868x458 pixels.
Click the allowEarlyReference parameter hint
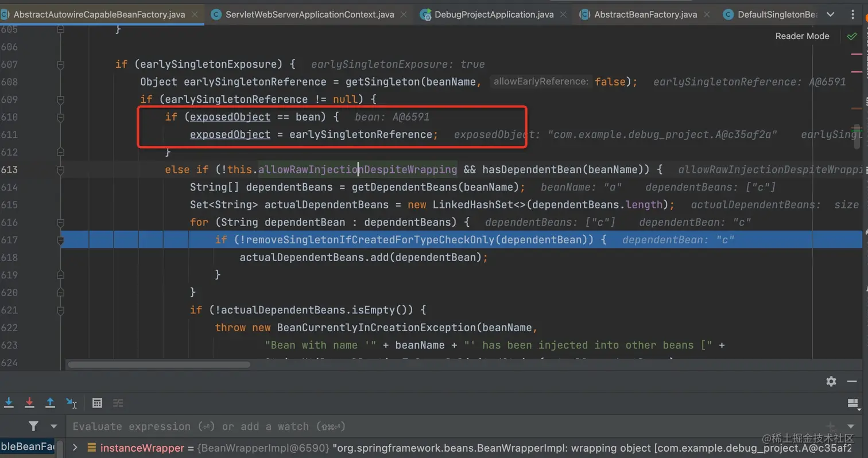(x=541, y=81)
